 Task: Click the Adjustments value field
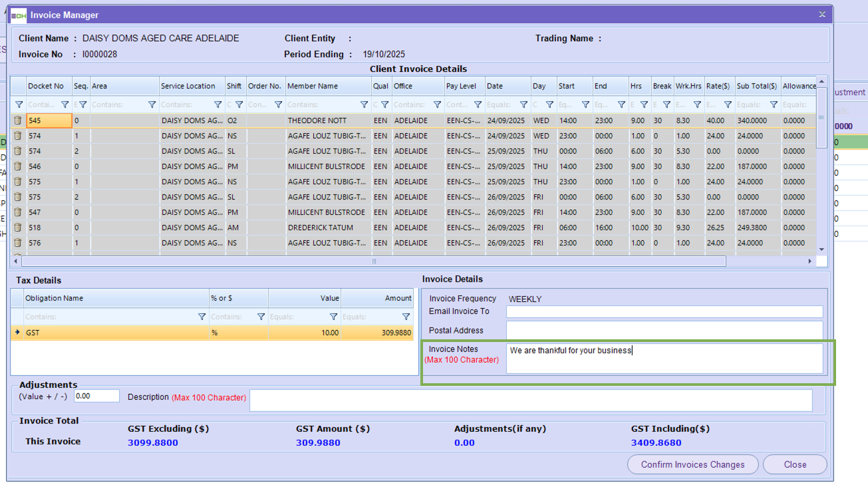click(96, 396)
